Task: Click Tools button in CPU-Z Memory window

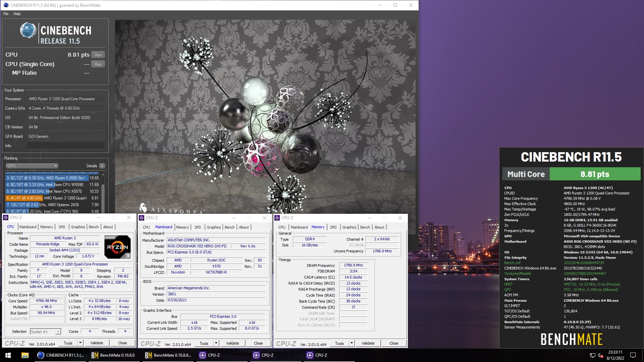Action: (339, 343)
